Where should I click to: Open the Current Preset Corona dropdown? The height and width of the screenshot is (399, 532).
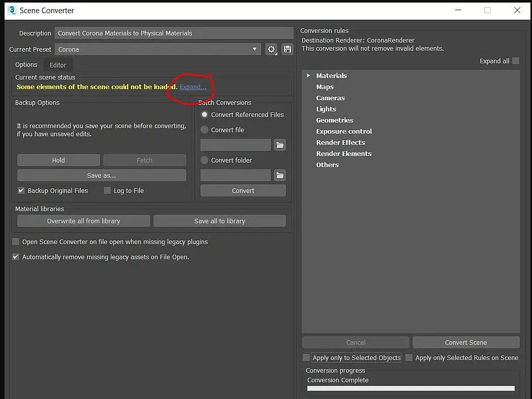[158, 49]
